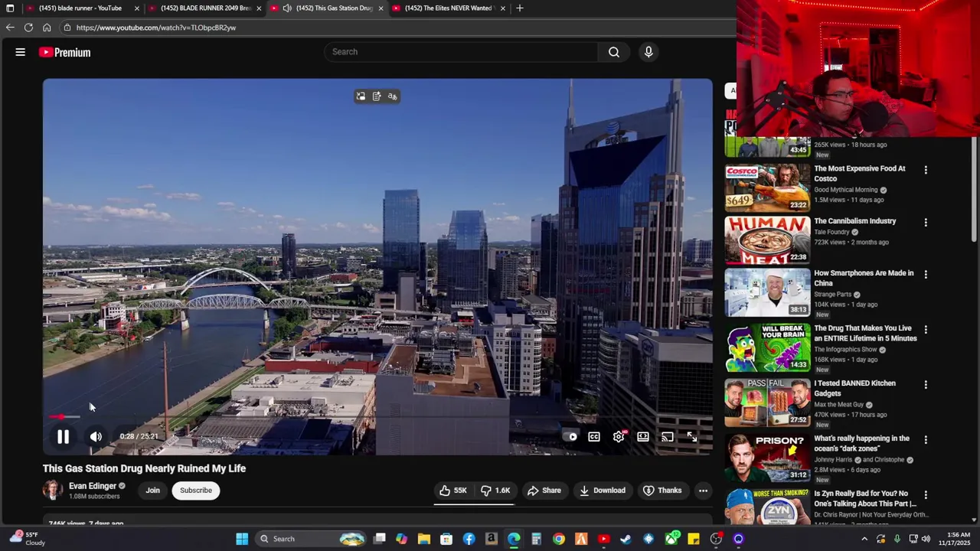The image size is (980, 551).
Task: Join Evan Edinger channel membership
Action: coord(153,491)
